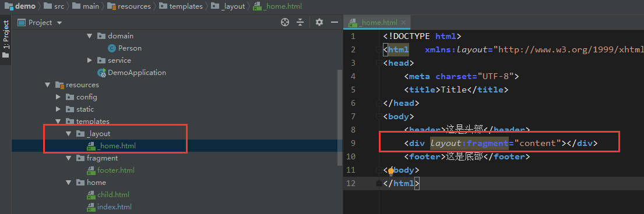
Task: Click the fold end marker on line 12
Action: point(378,184)
